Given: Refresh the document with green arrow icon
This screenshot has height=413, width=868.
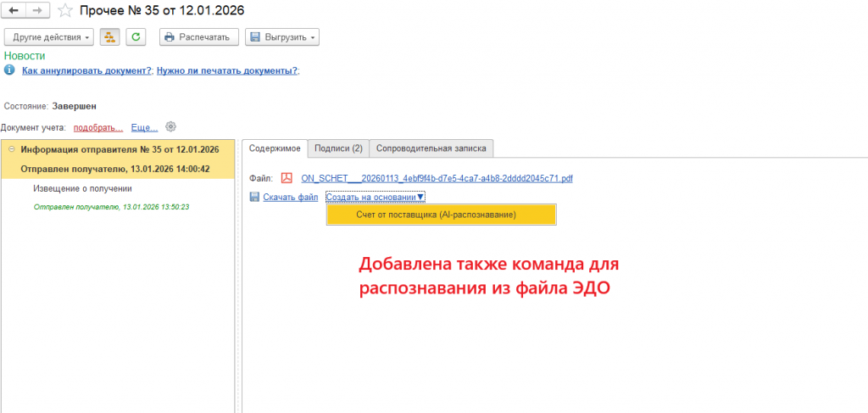Looking at the screenshot, I should click(x=136, y=37).
